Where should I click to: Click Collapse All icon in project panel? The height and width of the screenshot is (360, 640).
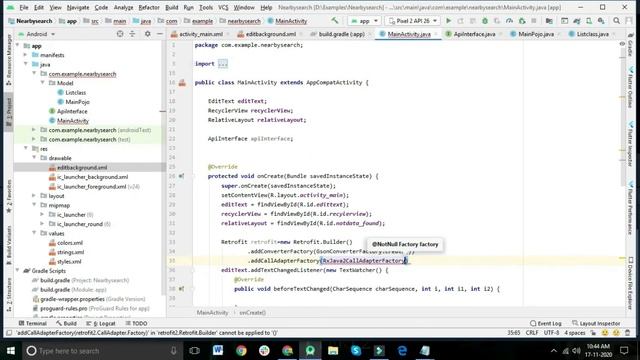132,34
